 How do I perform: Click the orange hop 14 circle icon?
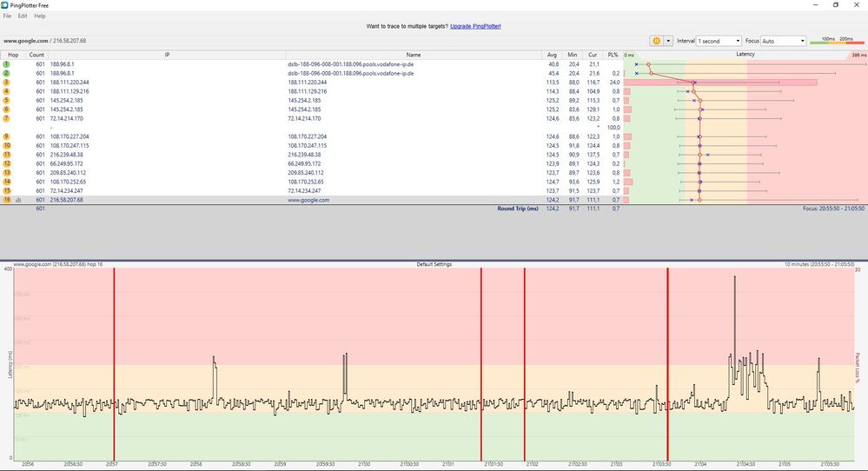click(x=7, y=182)
